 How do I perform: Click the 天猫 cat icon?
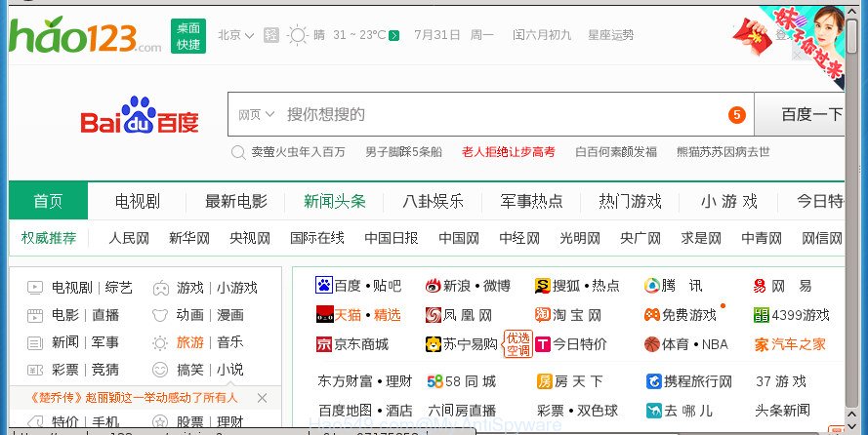point(324,314)
